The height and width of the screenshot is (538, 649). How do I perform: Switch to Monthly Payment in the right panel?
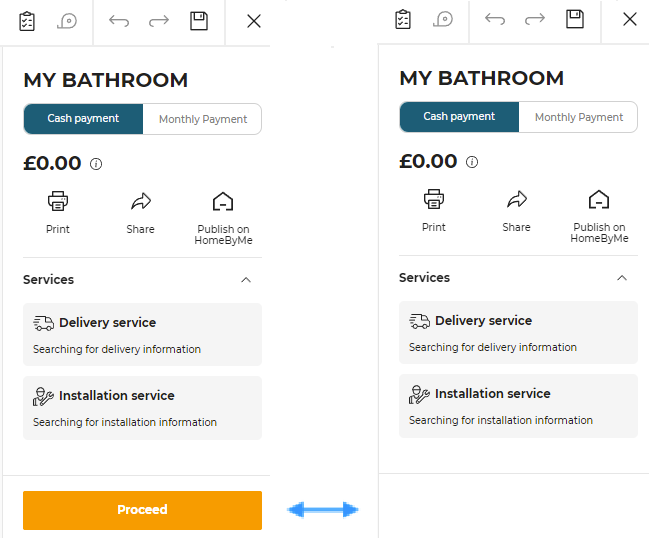[579, 117]
